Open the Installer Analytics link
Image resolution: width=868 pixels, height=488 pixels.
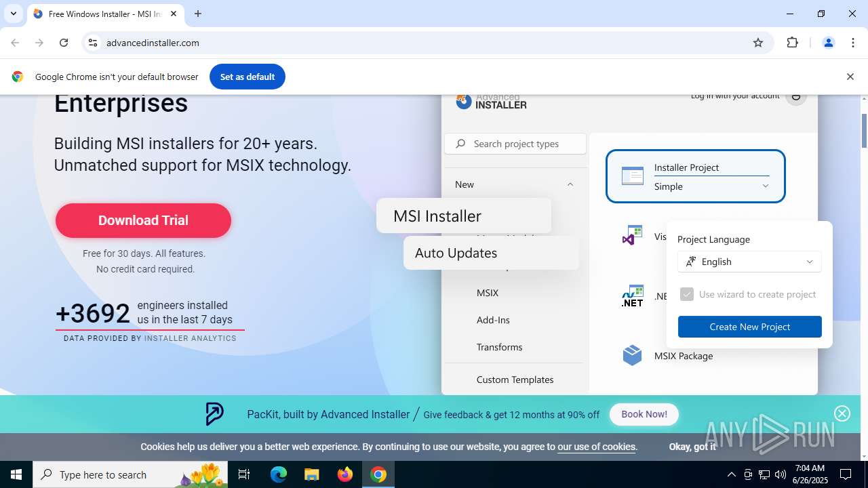[x=191, y=338]
